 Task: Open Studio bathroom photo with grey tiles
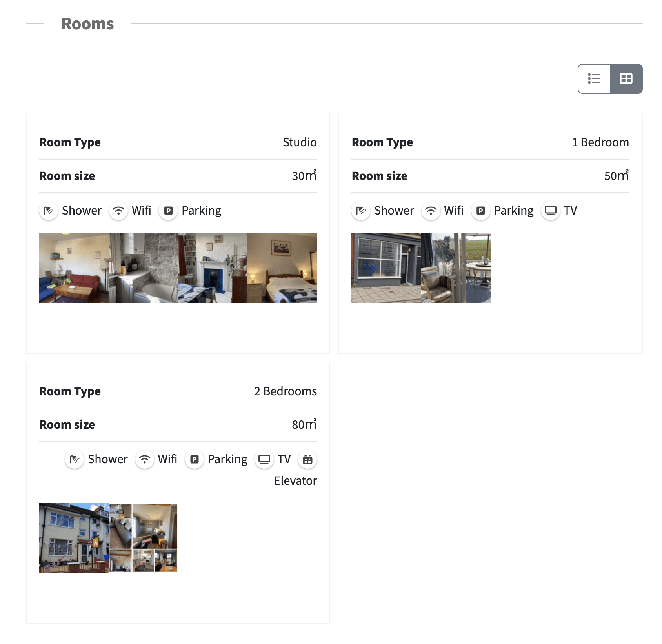pos(143,268)
